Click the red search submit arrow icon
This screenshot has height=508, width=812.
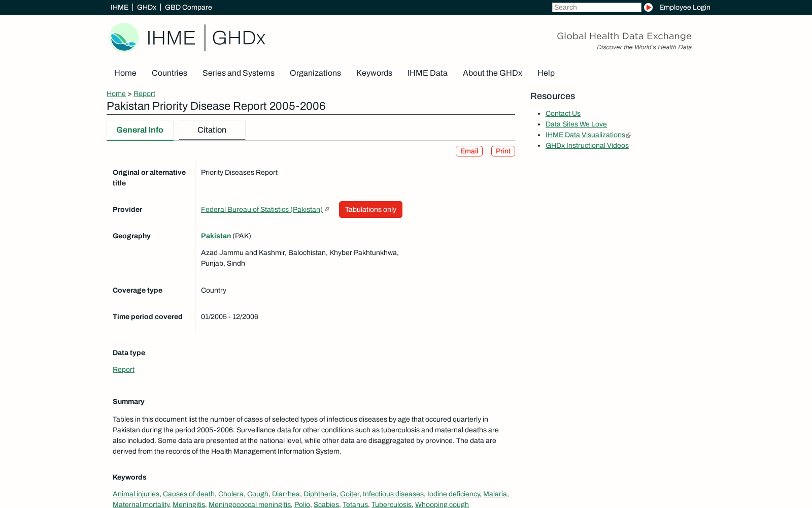pos(648,7)
